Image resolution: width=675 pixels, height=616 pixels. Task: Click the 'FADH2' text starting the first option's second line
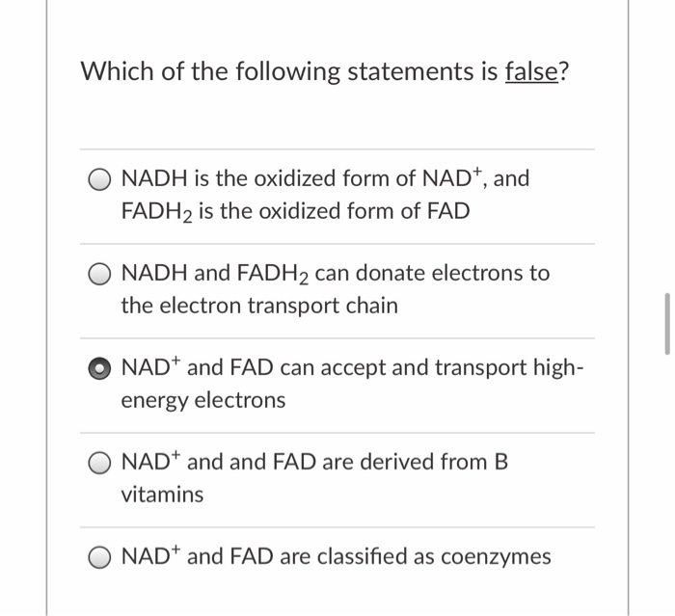pos(156,212)
